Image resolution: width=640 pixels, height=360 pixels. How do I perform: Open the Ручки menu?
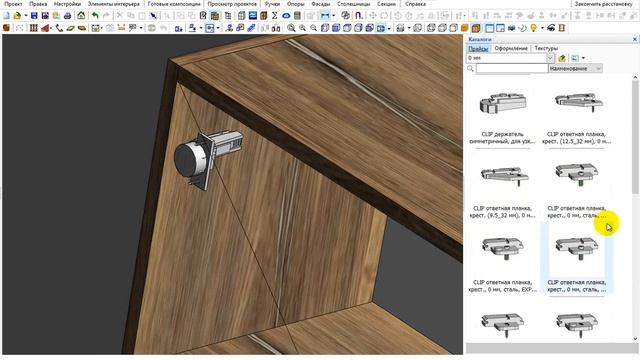click(x=272, y=4)
